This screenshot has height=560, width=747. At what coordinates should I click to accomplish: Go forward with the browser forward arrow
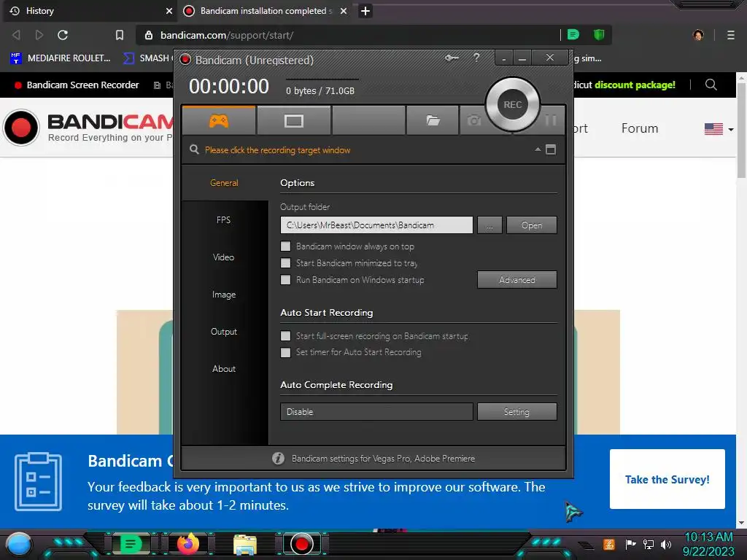39,35
